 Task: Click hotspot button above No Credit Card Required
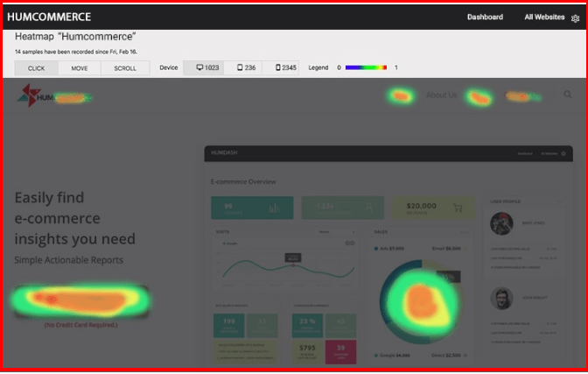coord(80,300)
